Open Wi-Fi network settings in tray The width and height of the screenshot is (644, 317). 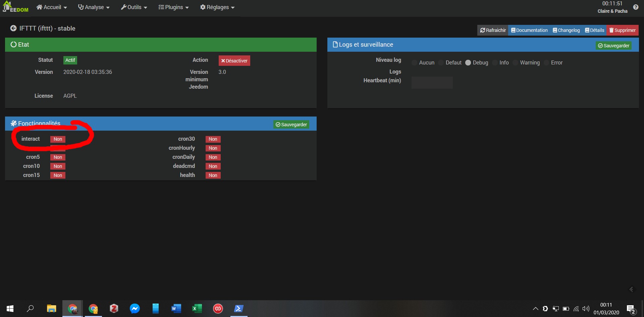click(576, 309)
